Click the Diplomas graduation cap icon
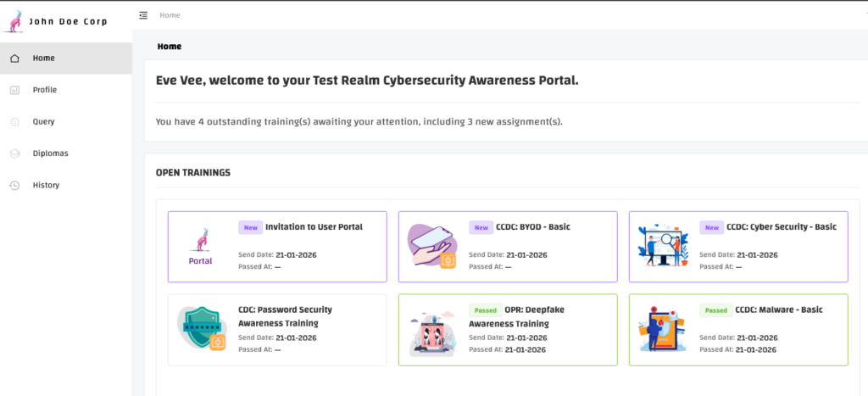 coord(14,153)
